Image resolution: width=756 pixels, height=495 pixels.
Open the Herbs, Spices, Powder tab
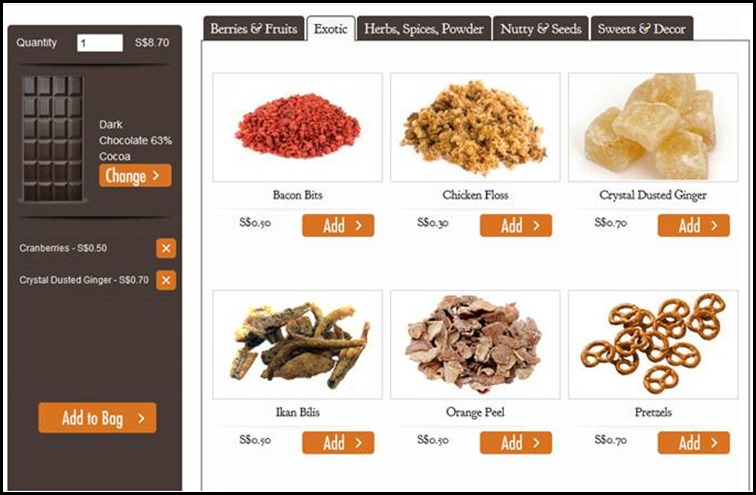pos(424,29)
